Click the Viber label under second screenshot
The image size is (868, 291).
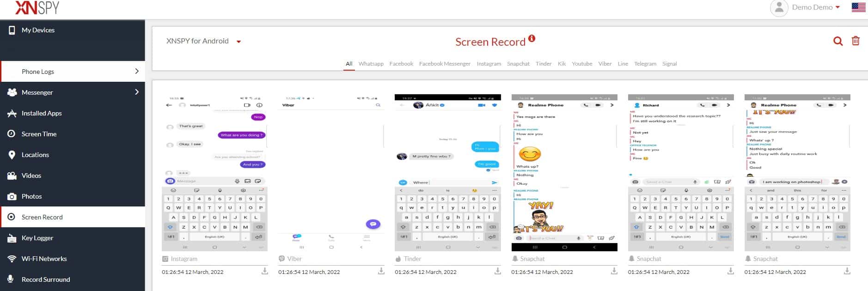click(294, 259)
